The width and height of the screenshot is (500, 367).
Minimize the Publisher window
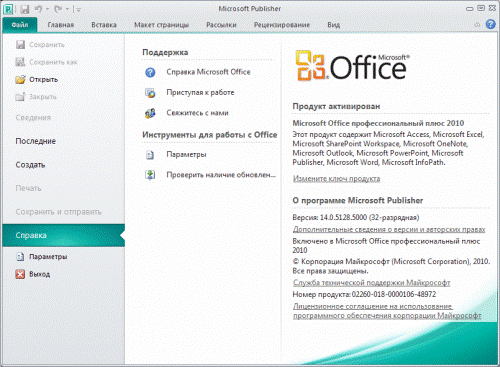click(469, 8)
